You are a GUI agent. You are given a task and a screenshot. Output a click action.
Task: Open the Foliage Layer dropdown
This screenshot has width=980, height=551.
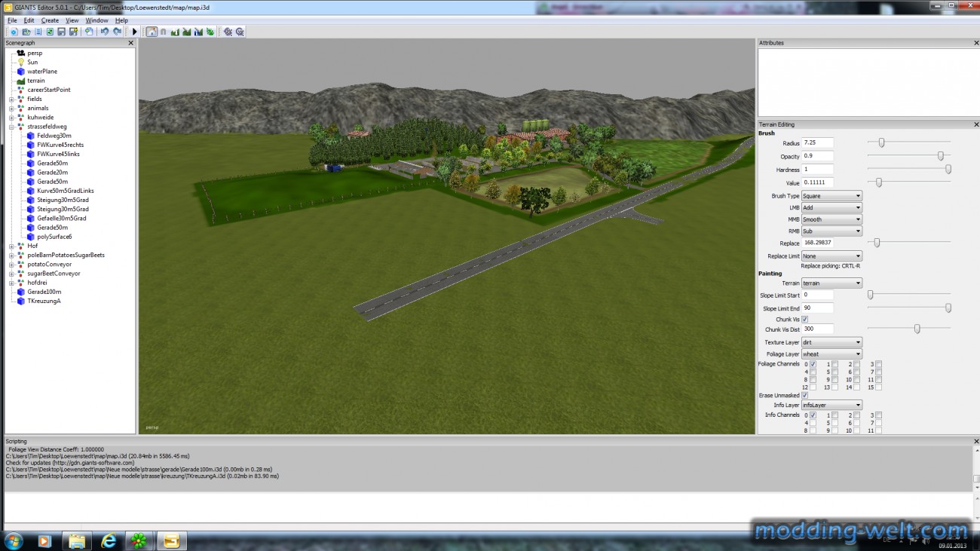pyautogui.click(x=831, y=354)
